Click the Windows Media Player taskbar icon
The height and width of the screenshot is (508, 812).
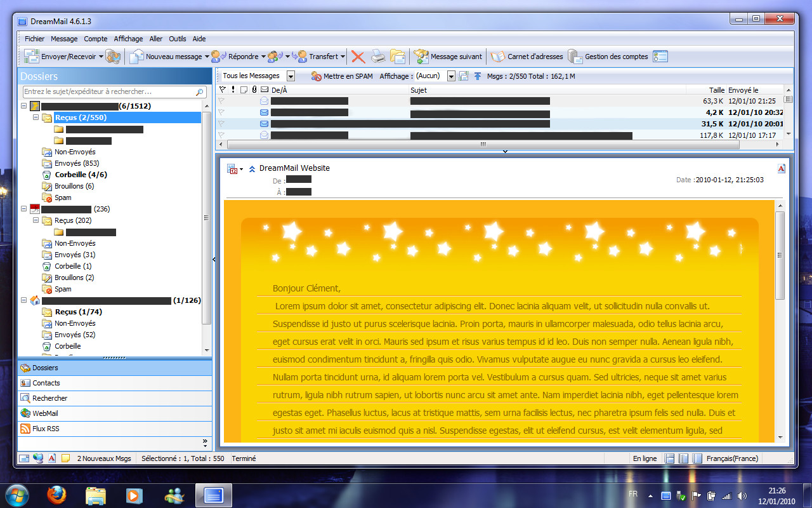pos(134,495)
